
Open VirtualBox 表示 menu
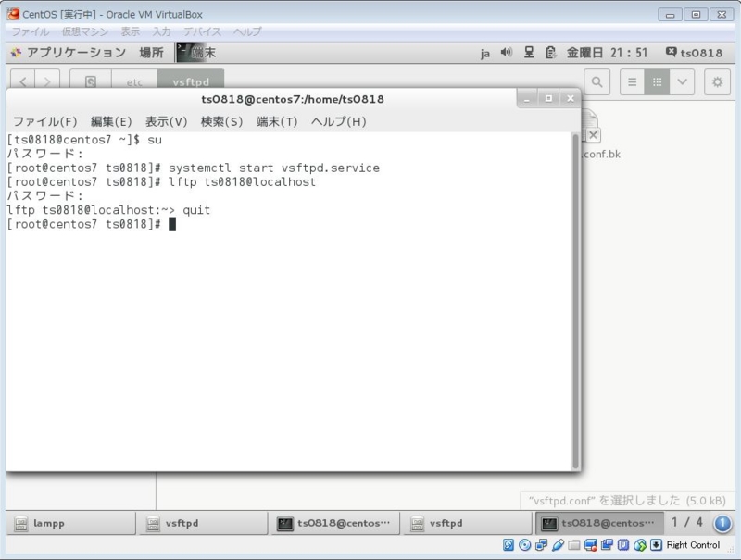(x=130, y=31)
